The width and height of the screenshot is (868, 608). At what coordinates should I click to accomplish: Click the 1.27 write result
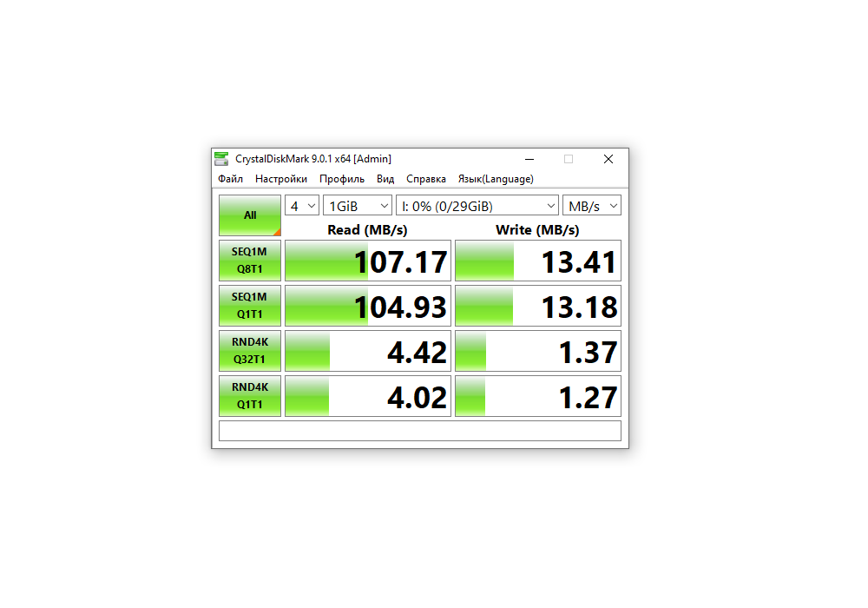click(538, 396)
